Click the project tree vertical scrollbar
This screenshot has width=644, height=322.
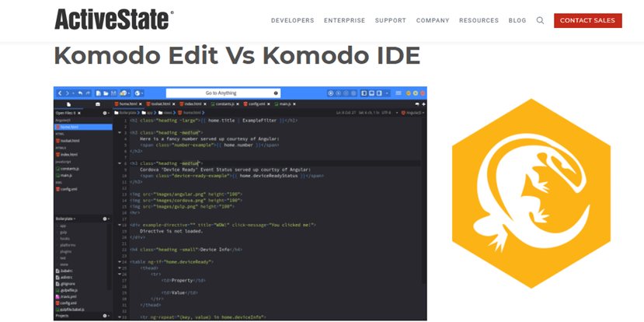point(110,257)
